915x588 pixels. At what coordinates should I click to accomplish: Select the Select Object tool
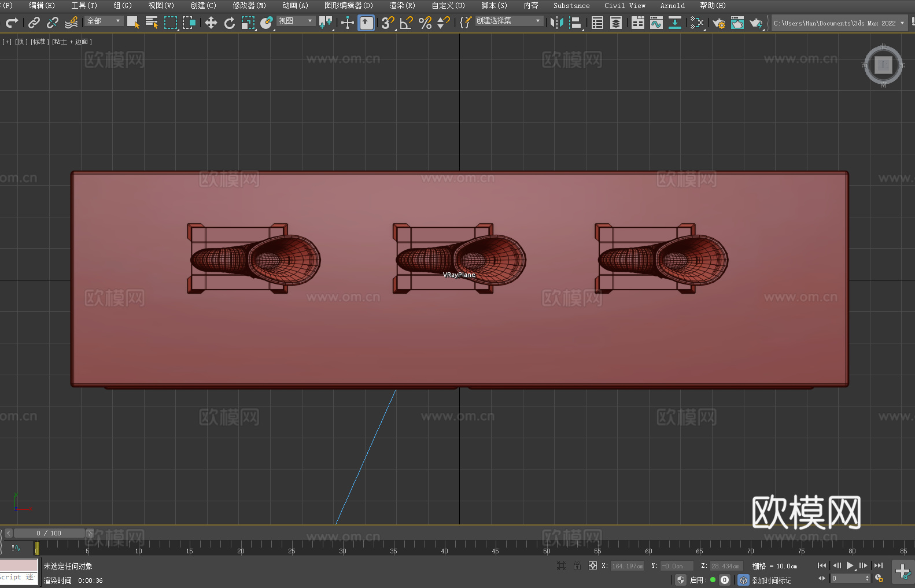[x=133, y=23]
